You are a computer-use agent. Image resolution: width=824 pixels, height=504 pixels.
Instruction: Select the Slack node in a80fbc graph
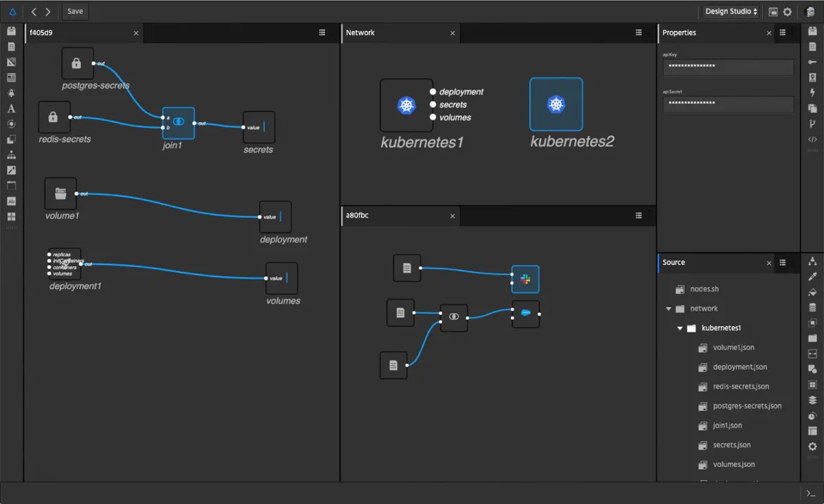click(x=525, y=279)
